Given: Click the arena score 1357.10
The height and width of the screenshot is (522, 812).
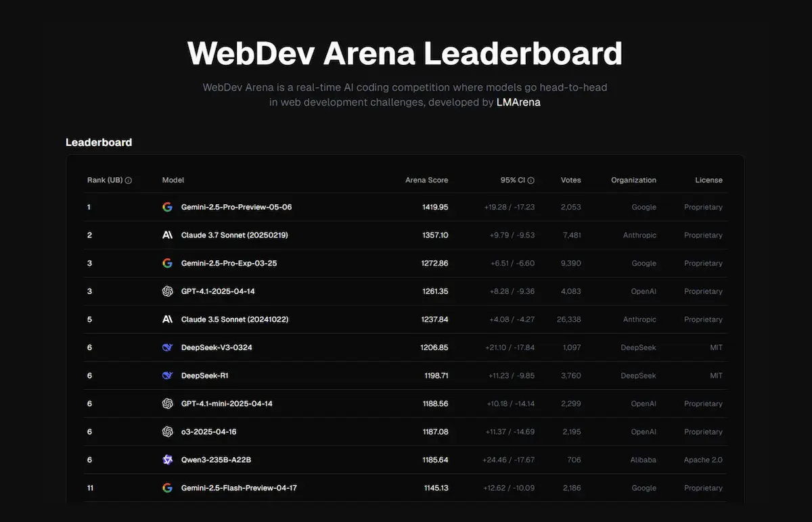Looking at the screenshot, I should tap(434, 235).
